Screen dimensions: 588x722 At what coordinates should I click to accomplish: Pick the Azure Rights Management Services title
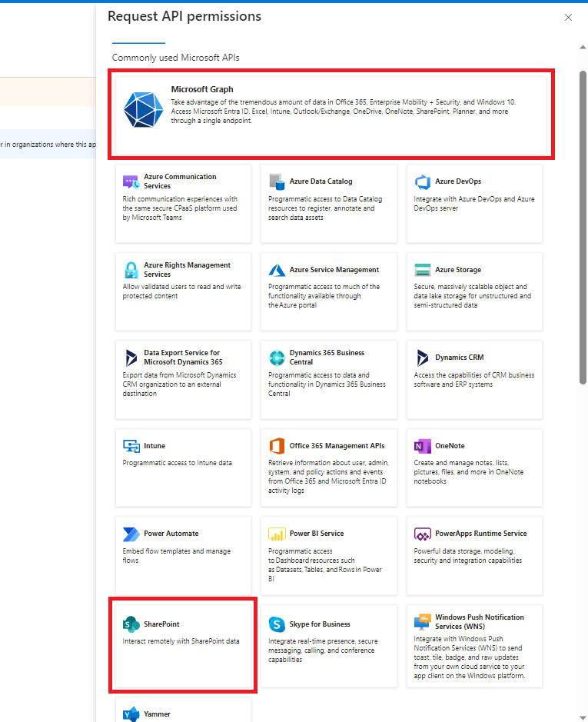tap(188, 270)
